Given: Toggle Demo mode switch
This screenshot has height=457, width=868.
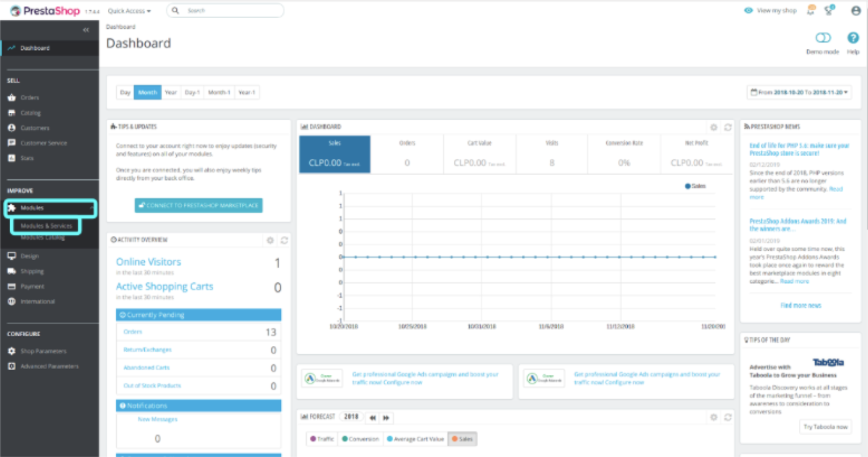Looking at the screenshot, I should (823, 38).
